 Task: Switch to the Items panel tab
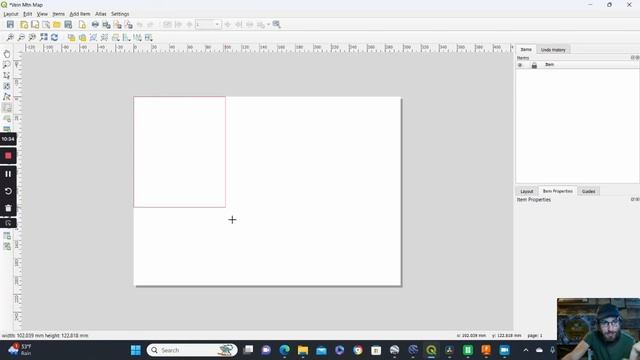click(526, 49)
